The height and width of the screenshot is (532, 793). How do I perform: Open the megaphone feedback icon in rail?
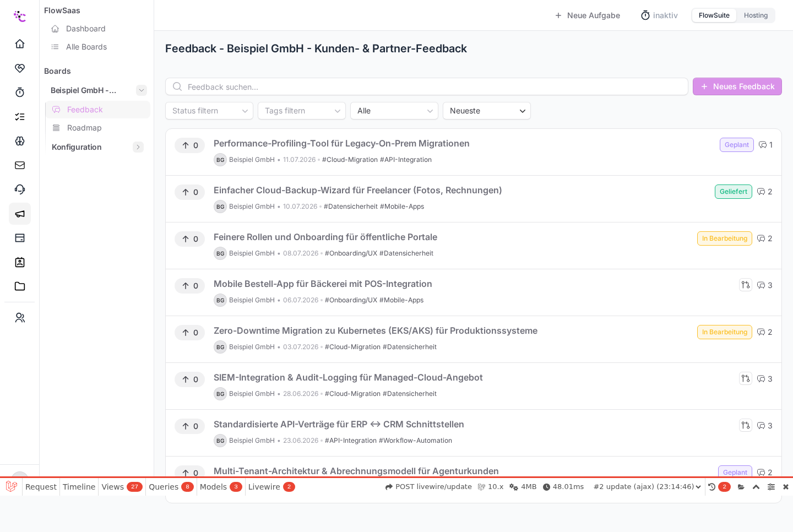[20, 214]
